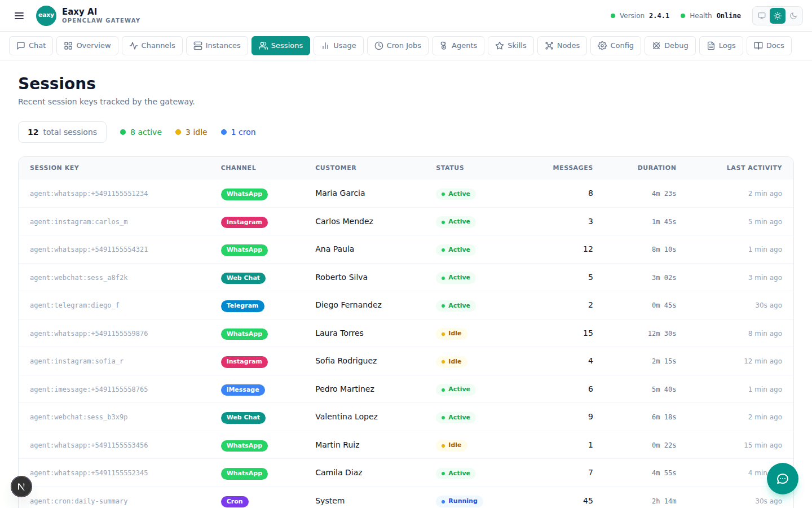The image size is (812, 508).
Task: Open the Cron Jobs tab
Action: click(x=398, y=46)
